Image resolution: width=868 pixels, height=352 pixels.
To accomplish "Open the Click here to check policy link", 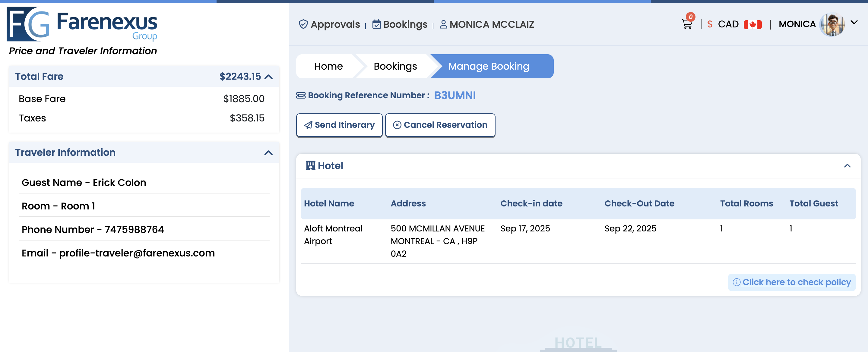I will click(792, 282).
